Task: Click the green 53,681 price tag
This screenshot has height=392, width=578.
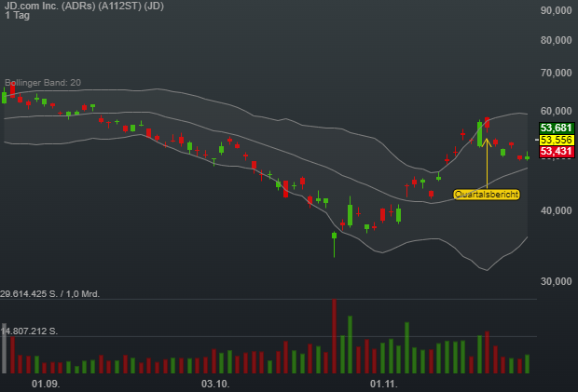Action: click(557, 128)
